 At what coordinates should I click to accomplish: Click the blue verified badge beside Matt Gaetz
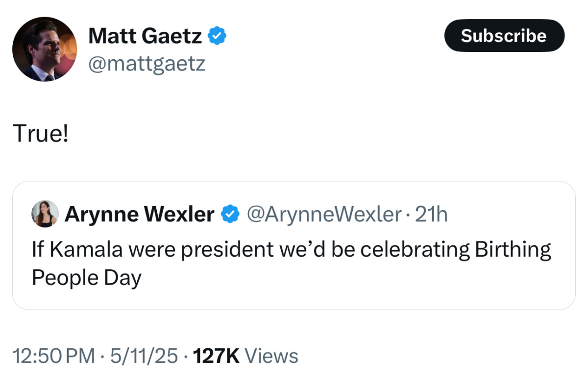pyautogui.click(x=217, y=36)
